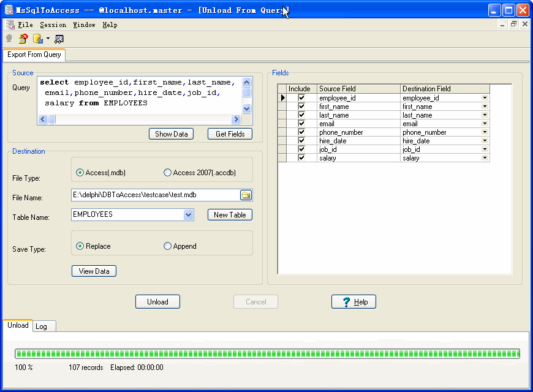Click the New Table button
The image size is (533, 392).
(x=230, y=215)
